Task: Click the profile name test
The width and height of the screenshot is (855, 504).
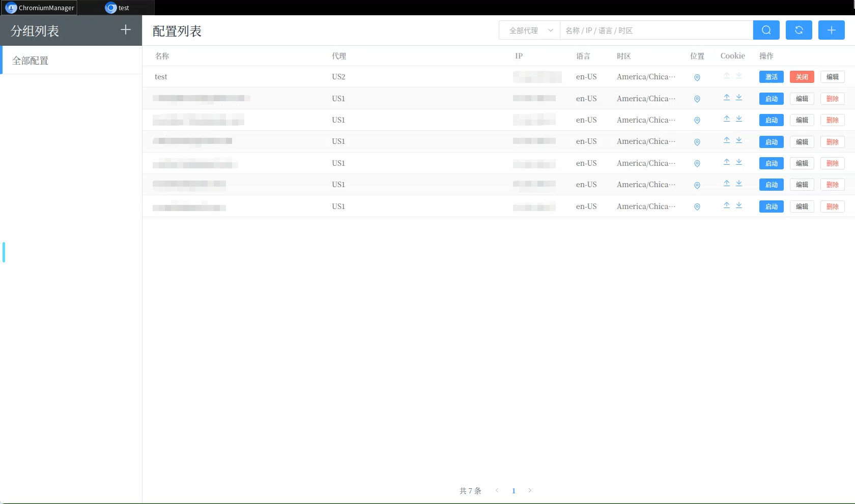Action: tap(161, 77)
